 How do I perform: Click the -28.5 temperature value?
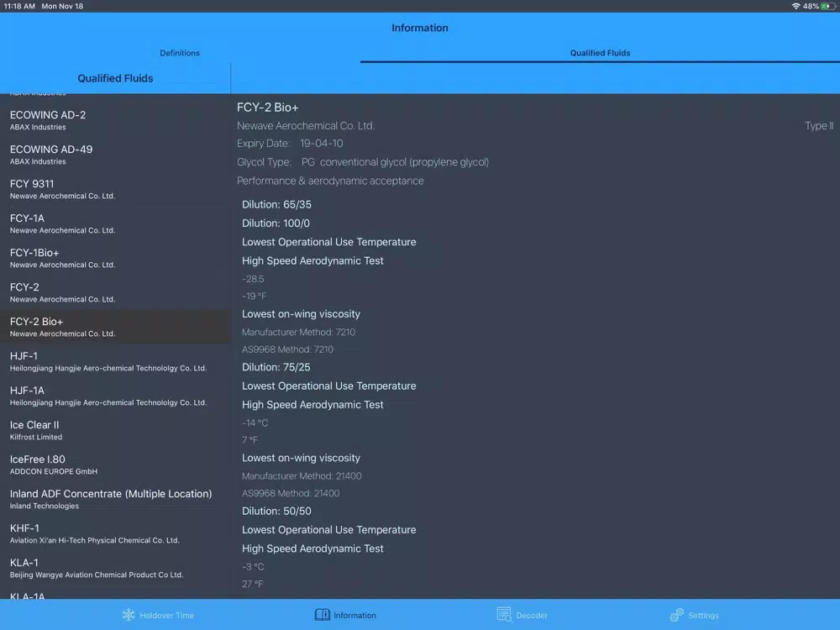coord(253,279)
